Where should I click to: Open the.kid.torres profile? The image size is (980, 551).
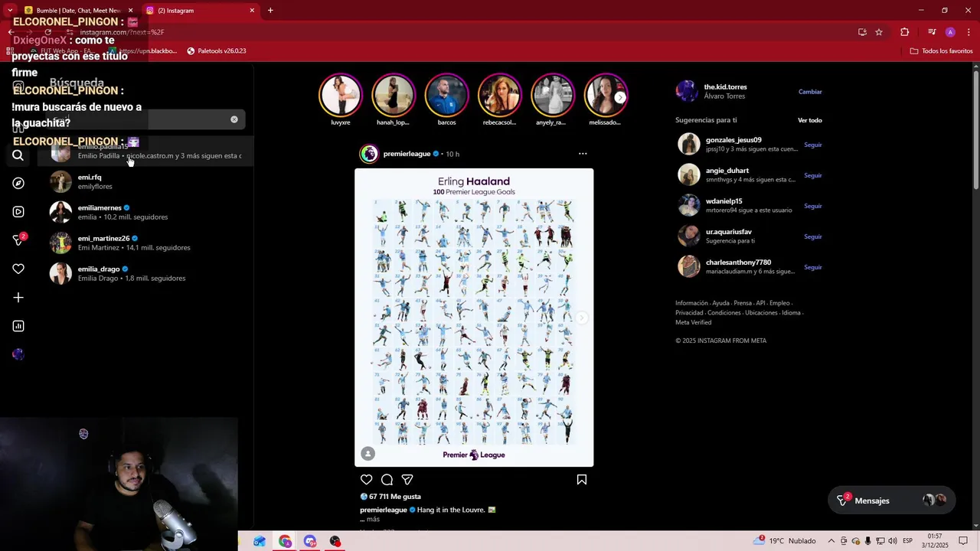point(725,87)
